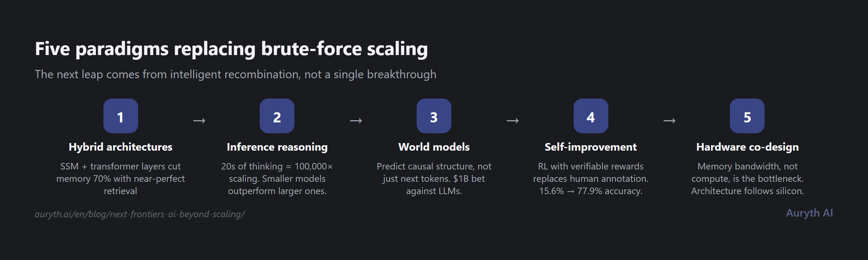This screenshot has height=260, width=868.
Task: Click the Auryth AI brand label
Action: tap(809, 213)
